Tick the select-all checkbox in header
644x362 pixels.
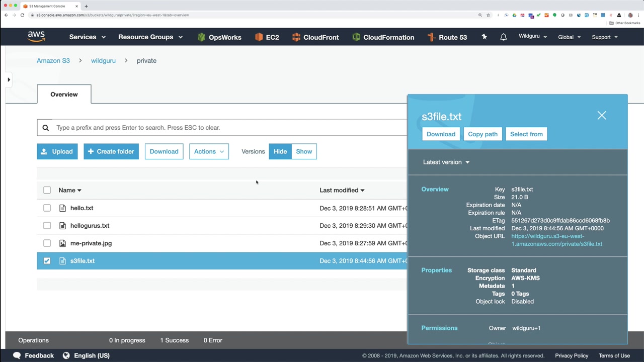point(47,190)
